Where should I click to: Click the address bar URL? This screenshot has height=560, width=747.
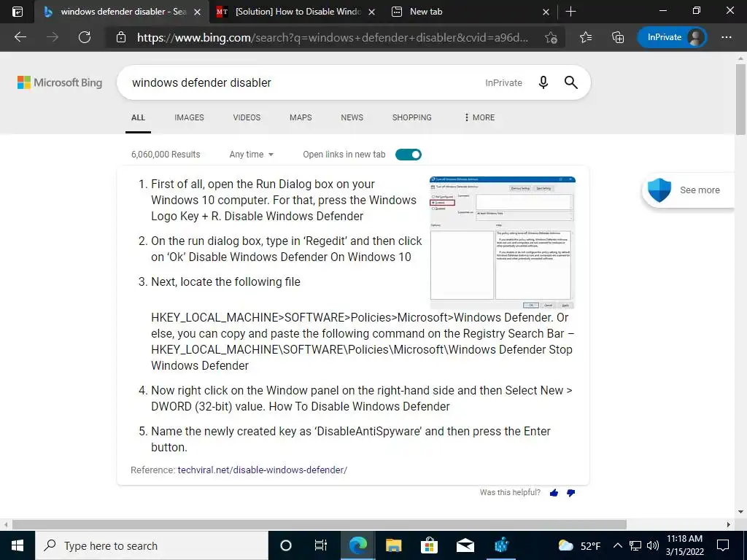[x=333, y=37]
